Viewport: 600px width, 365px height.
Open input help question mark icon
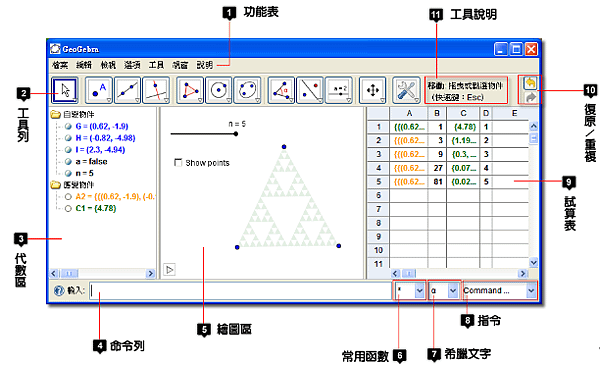[59, 291]
